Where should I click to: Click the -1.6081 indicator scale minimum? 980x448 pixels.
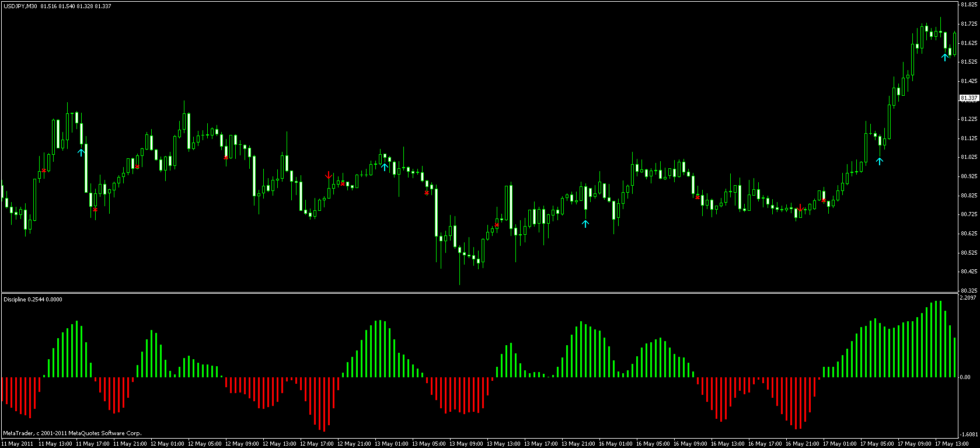pos(968,434)
